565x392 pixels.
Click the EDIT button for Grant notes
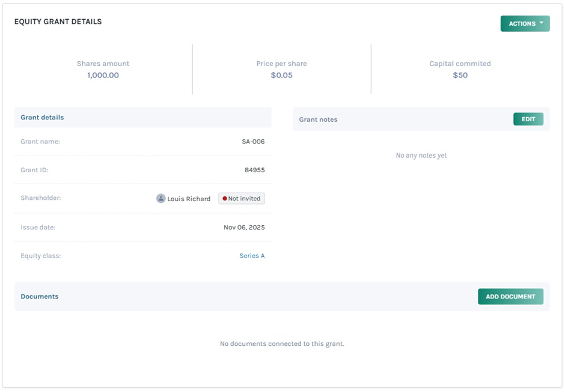(x=528, y=119)
